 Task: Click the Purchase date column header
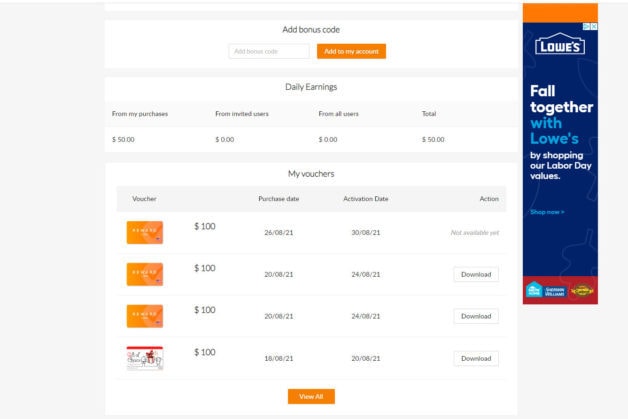click(278, 199)
